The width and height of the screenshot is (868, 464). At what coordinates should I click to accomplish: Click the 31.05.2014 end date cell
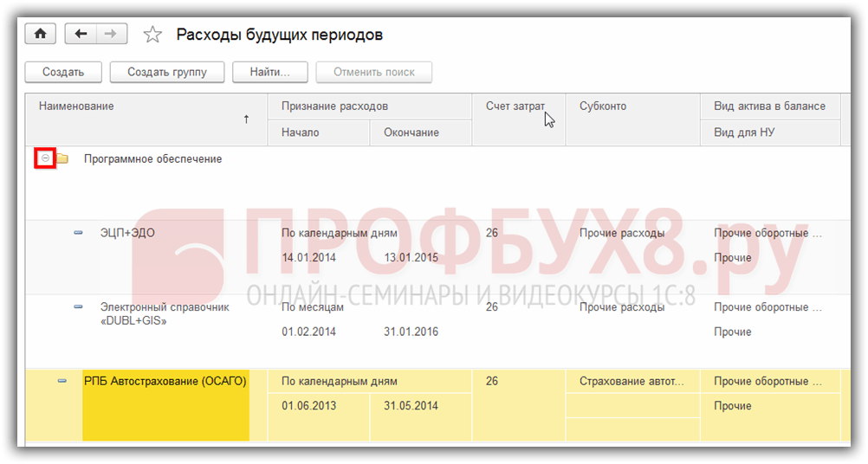pos(411,406)
